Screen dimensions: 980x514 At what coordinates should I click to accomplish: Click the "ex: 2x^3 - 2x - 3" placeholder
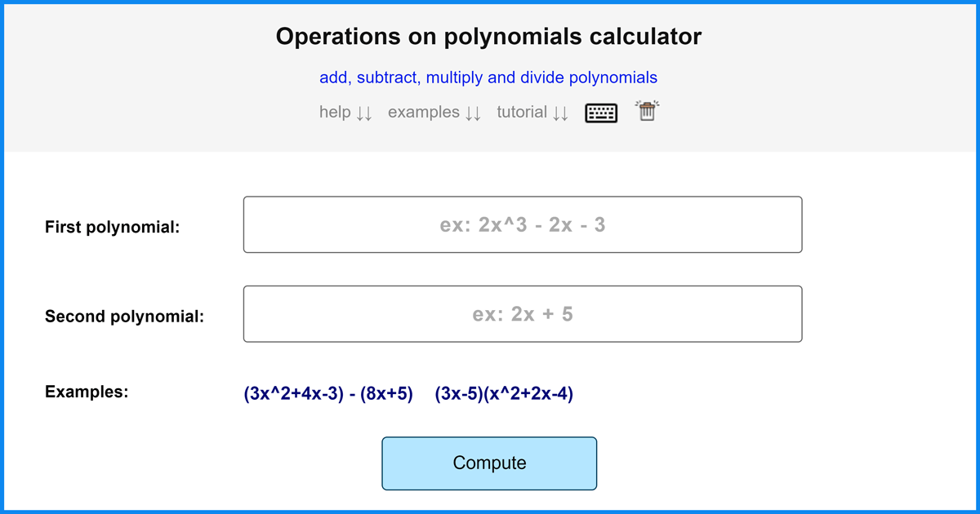tap(523, 225)
